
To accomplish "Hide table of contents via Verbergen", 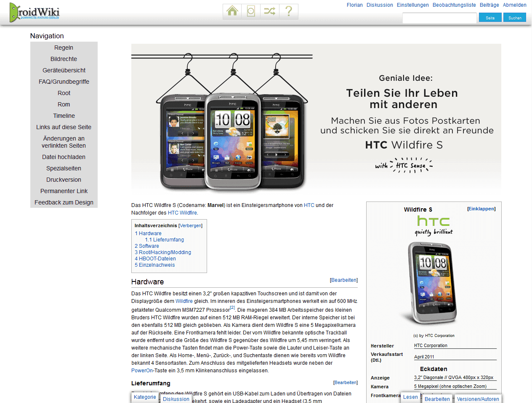I will click(190, 225).
